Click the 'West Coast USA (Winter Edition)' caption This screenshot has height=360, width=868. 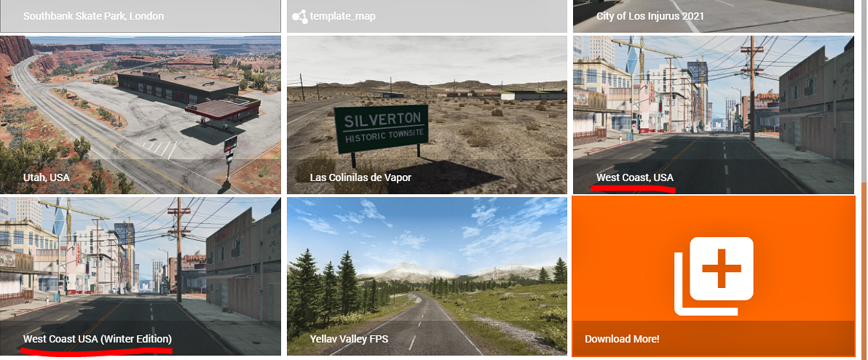[98, 338]
